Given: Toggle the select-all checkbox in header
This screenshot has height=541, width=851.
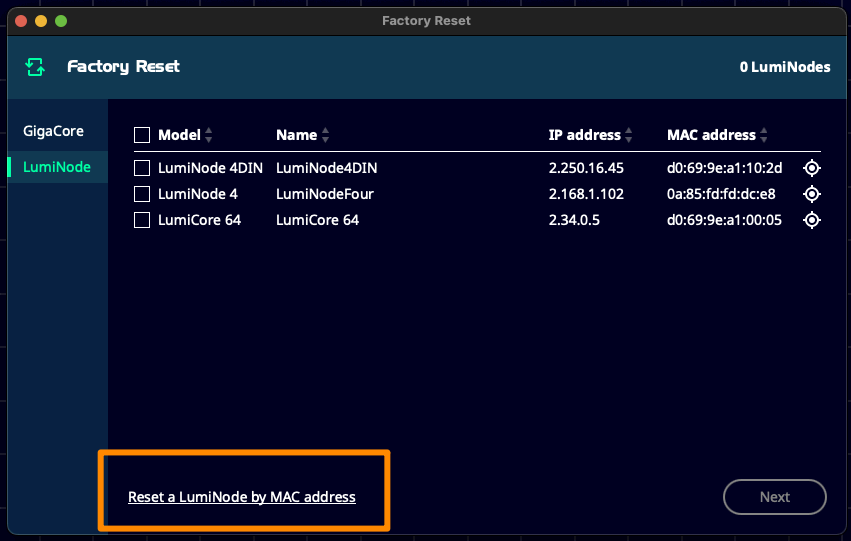Looking at the screenshot, I should tap(142, 135).
